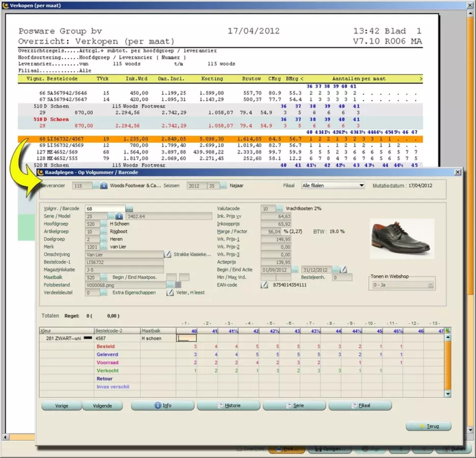Click the Volgnr. / Barcode input field
The width and height of the screenshot is (476, 458).
pos(104,209)
